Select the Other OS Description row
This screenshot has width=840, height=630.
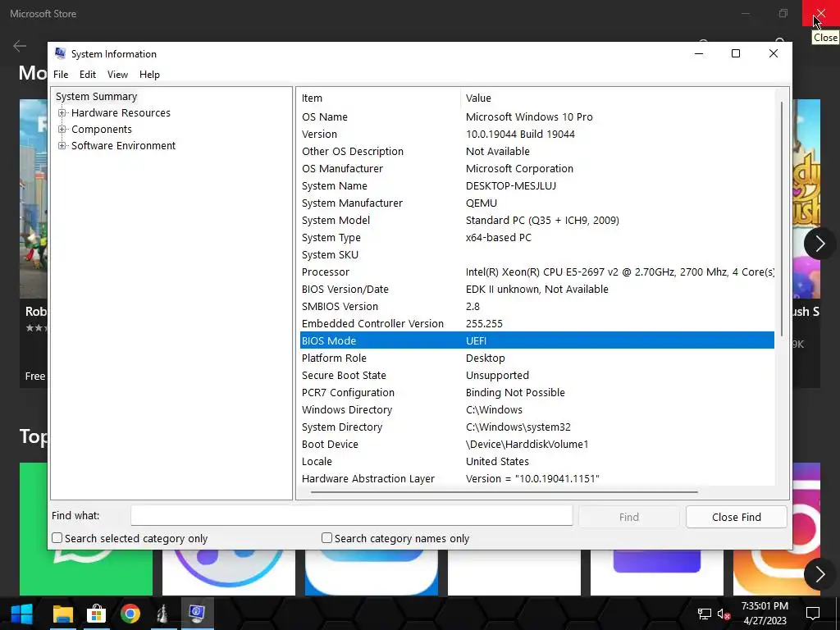(x=536, y=151)
